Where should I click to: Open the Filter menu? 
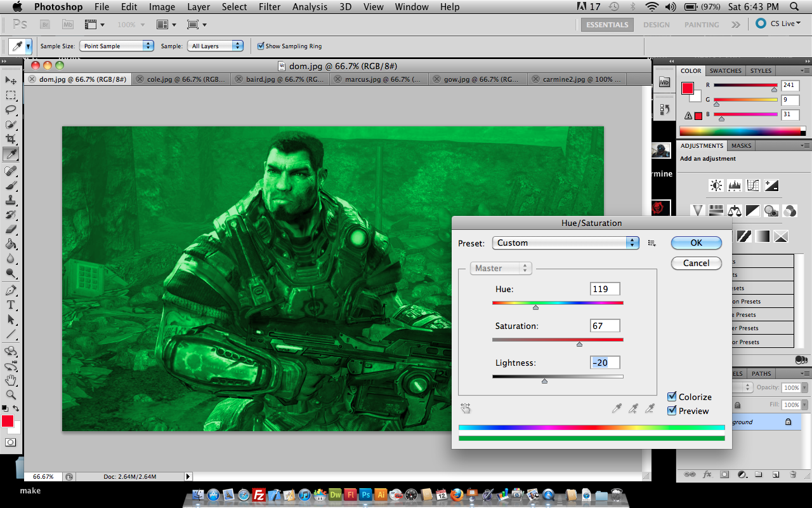click(269, 7)
